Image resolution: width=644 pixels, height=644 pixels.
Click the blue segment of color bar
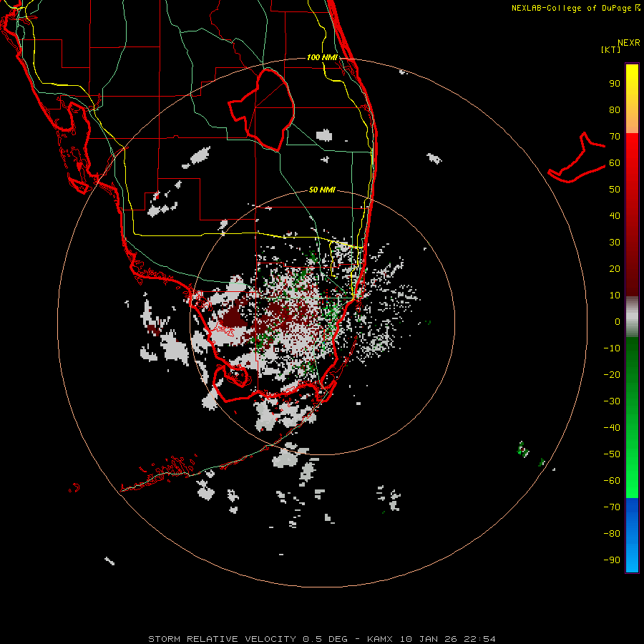point(632,535)
